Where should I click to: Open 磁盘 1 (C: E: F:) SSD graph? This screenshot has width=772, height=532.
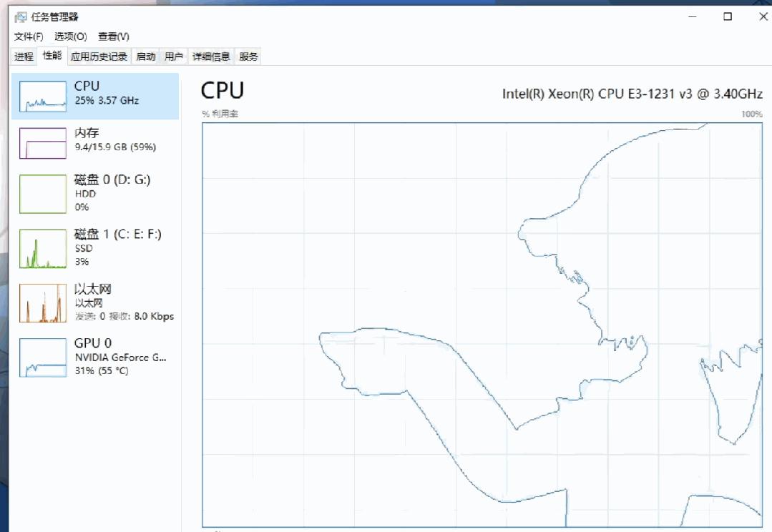[43, 249]
